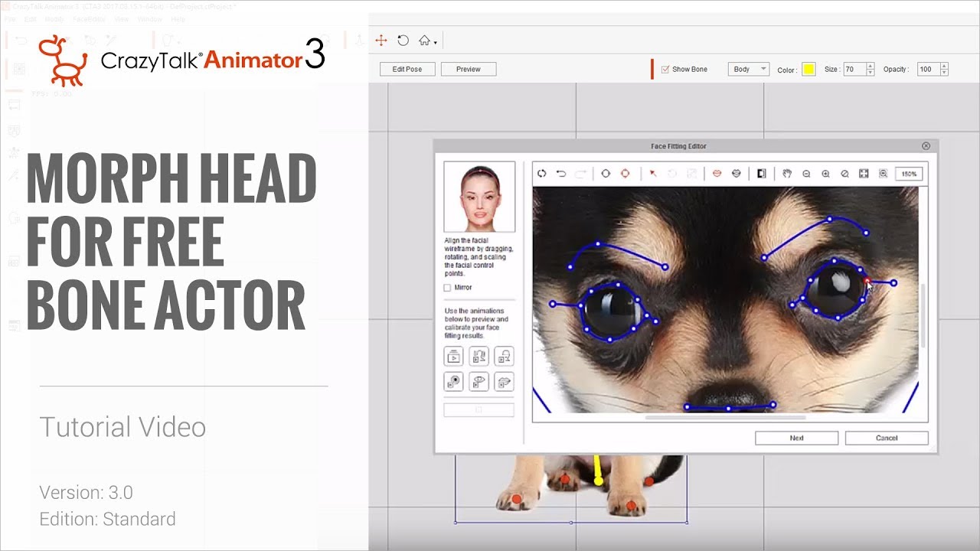Click the undo icon in Face Fitting Editor

point(560,174)
